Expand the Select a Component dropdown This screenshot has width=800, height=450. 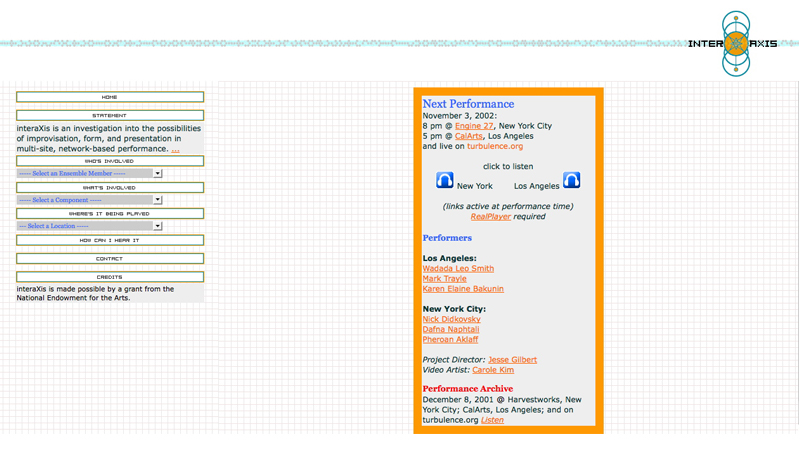(89, 200)
